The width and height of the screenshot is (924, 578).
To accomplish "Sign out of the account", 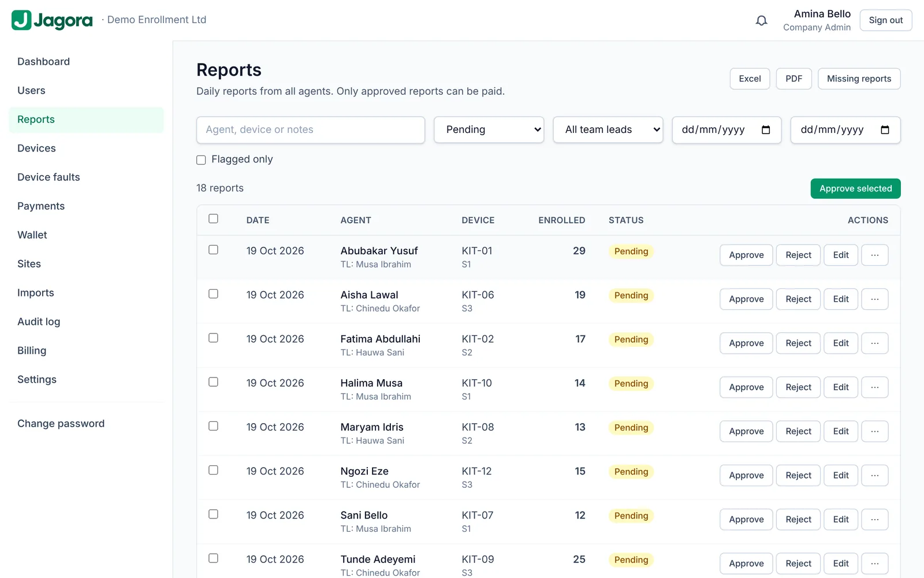I will [885, 20].
